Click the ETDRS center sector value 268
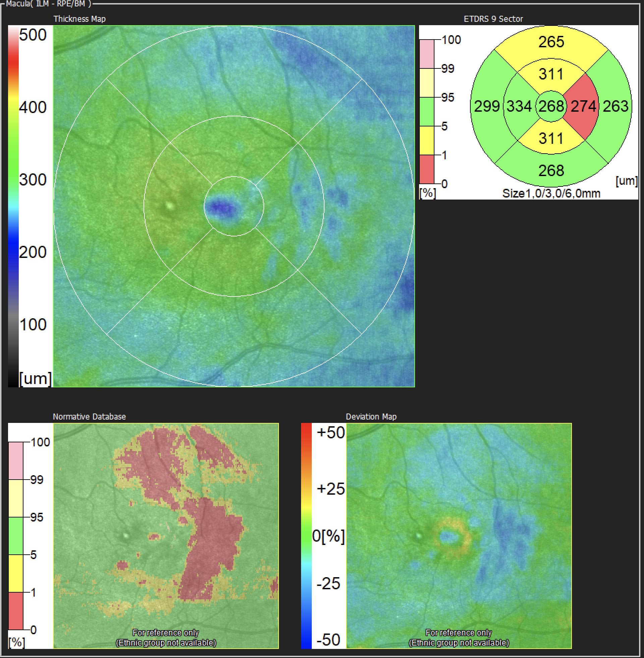The image size is (644, 658). (551, 106)
